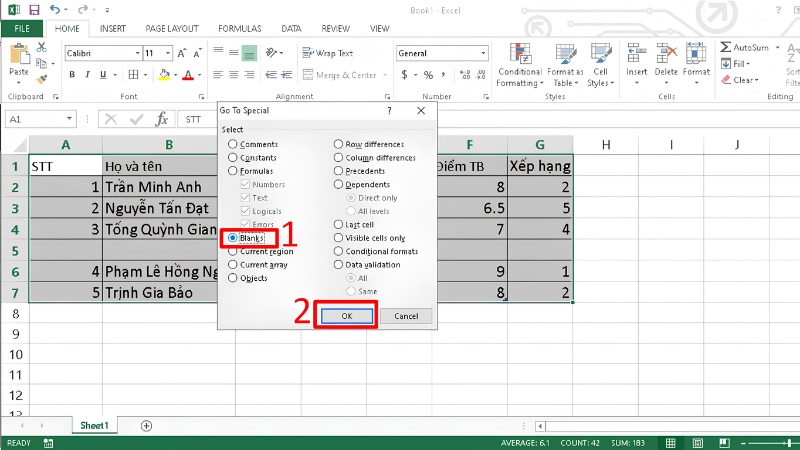The width and height of the screenshot is (800, 450).
Task: Click the Insert Function fx icon
Action: [x=161, y=119]
